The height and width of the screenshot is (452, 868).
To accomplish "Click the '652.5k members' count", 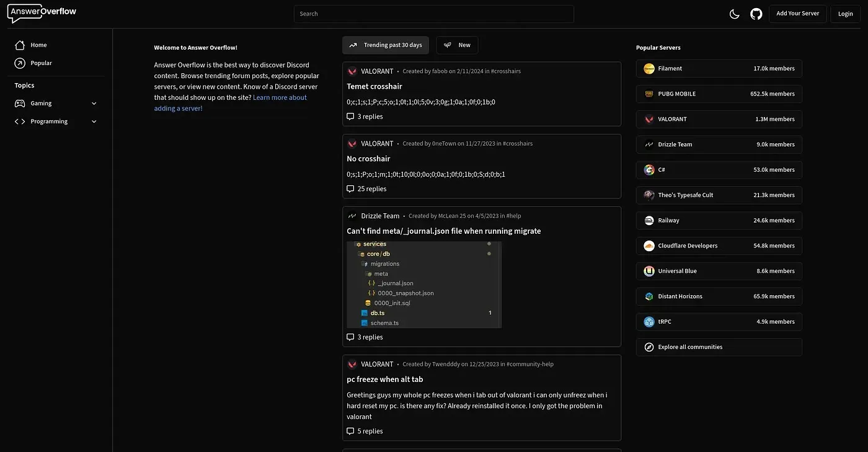I will [x=773, y=94].
